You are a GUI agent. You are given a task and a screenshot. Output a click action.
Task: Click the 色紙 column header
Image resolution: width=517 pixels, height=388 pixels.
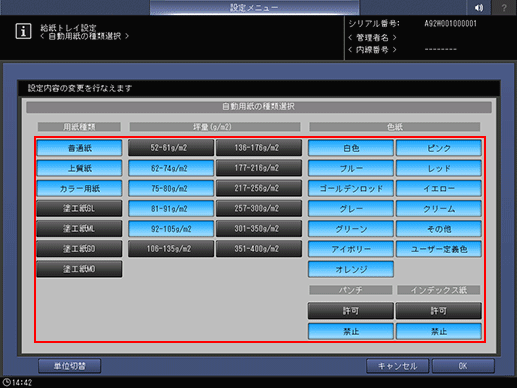coord(395,127)
